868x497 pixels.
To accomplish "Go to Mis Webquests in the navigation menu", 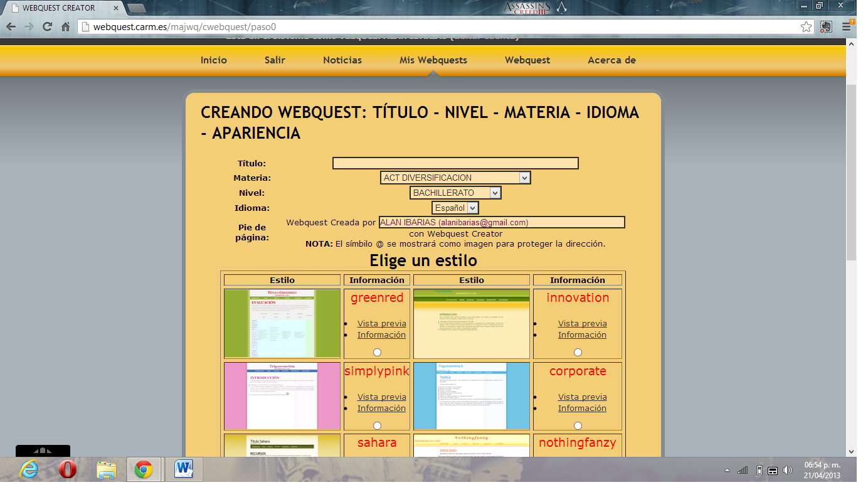I will coord(432,60).
